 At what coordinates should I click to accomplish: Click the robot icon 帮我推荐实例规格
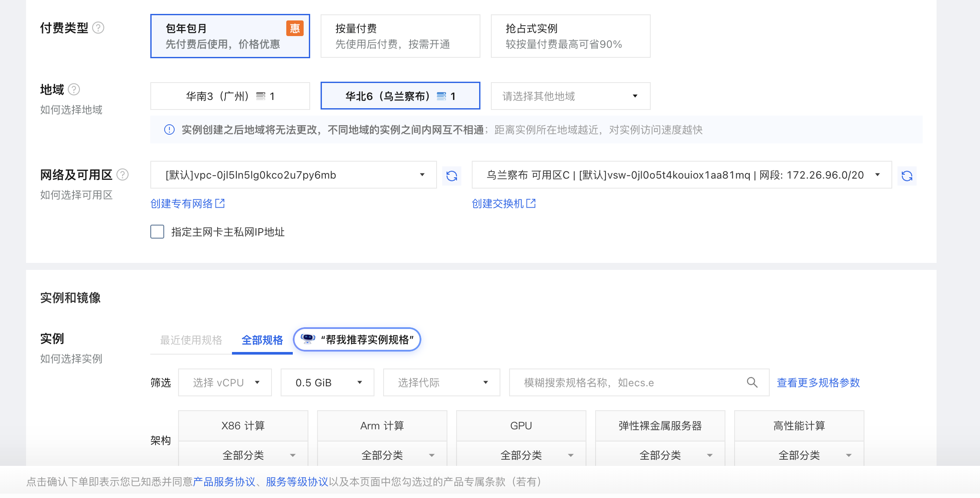(x=308, y=339)
